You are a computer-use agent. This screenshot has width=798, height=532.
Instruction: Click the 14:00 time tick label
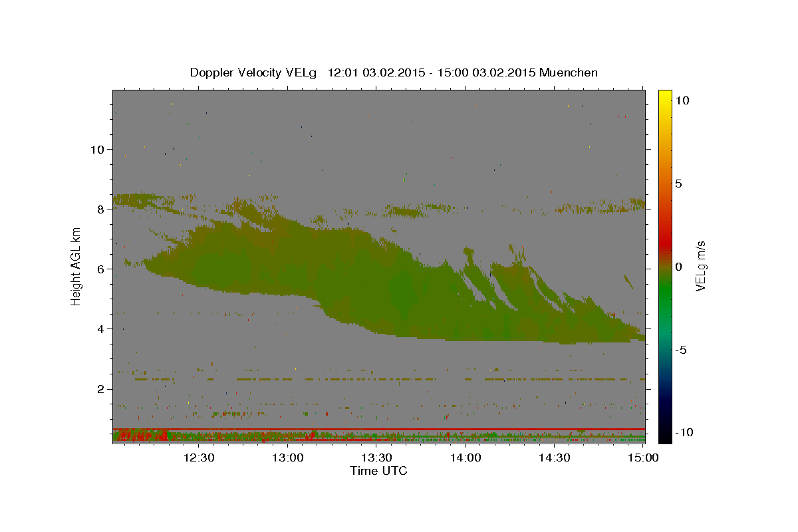coord(465,458)
